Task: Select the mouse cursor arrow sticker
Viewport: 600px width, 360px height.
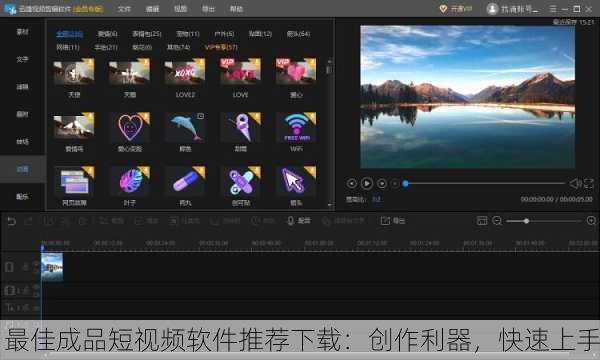Action: click(x=296, y=181)
